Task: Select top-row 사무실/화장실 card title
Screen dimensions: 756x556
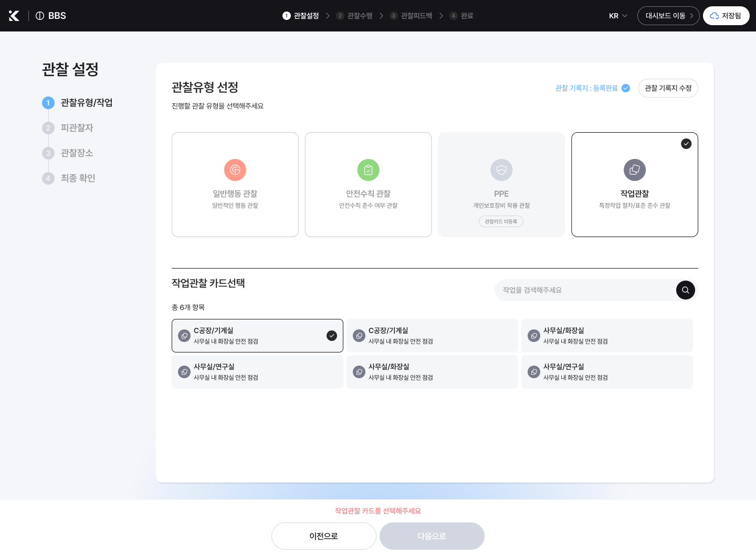Action: (x=564, y=330)
